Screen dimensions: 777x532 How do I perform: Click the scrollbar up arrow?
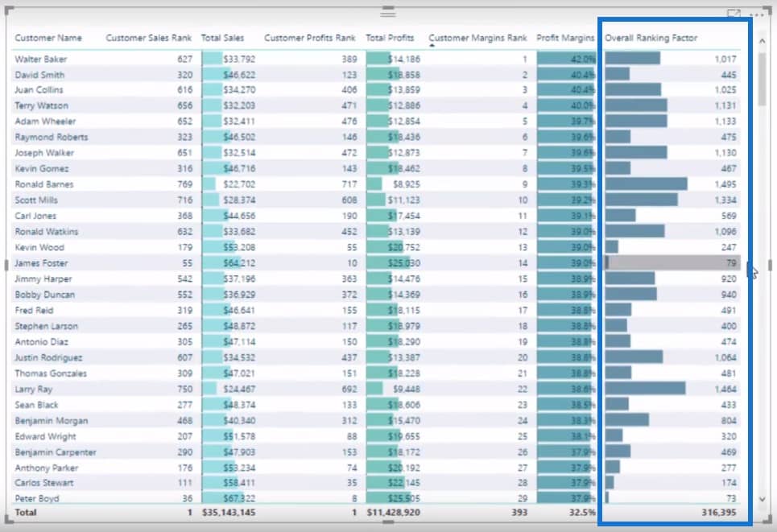pos(763,40)
